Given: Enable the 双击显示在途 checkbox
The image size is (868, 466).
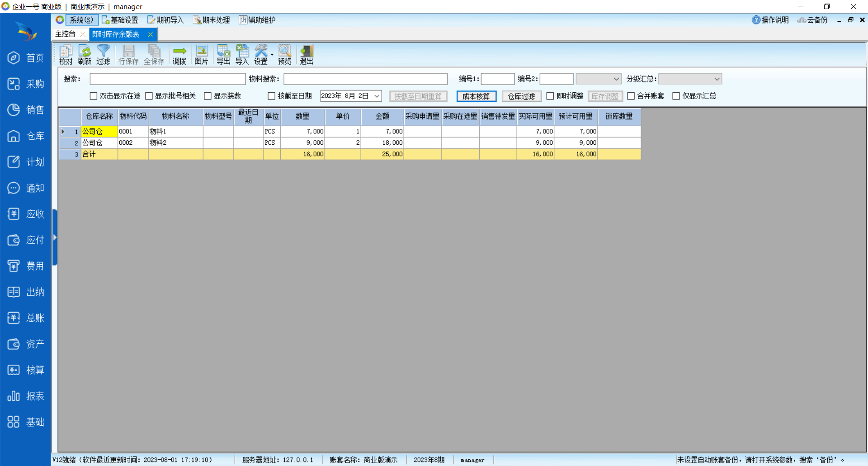Looking at the screenshot, I should click(94, 96).
